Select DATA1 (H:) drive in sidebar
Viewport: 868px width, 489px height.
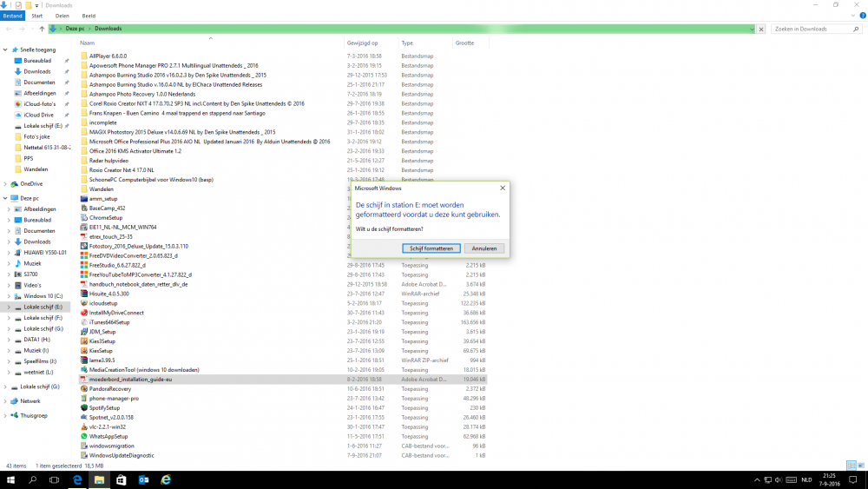click(36, 340)
